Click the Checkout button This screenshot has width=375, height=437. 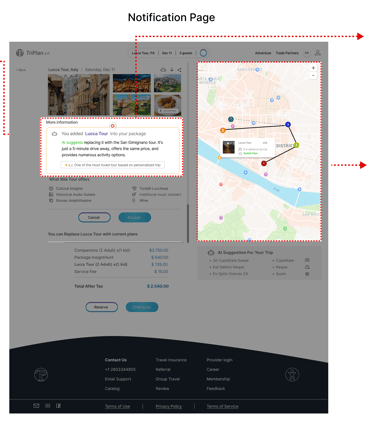pos(142,307)
